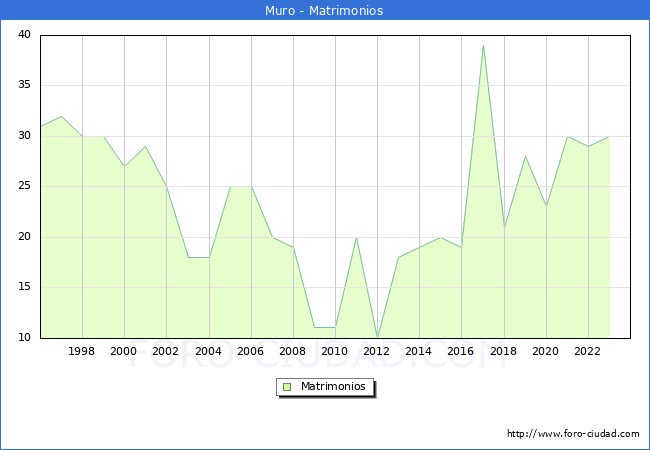
Task: Click the 10 y-axis label
Action: click(x=24, y=338)
